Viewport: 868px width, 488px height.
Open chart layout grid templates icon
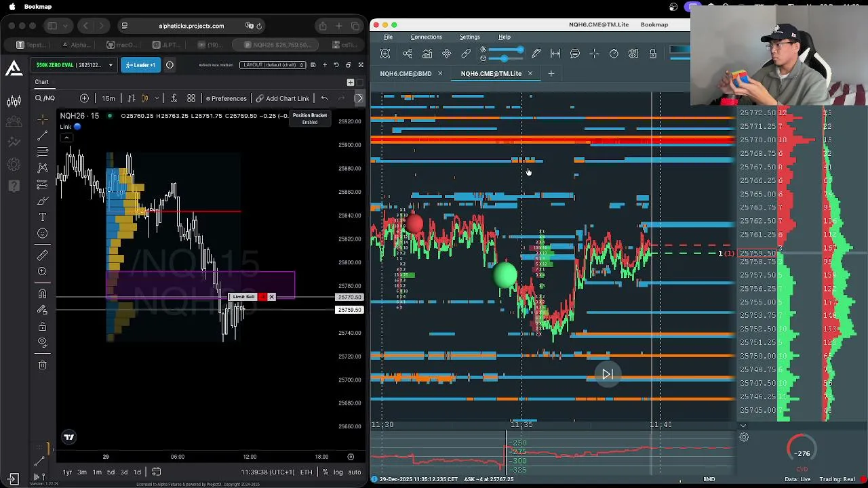(191, 98)
